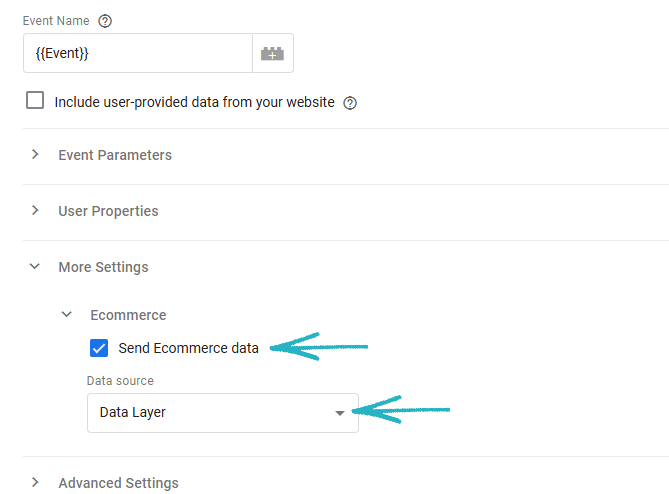Click the Advanced Settings section title
The width and height of the screenshot is (669, 494).
tap(118, 483)
